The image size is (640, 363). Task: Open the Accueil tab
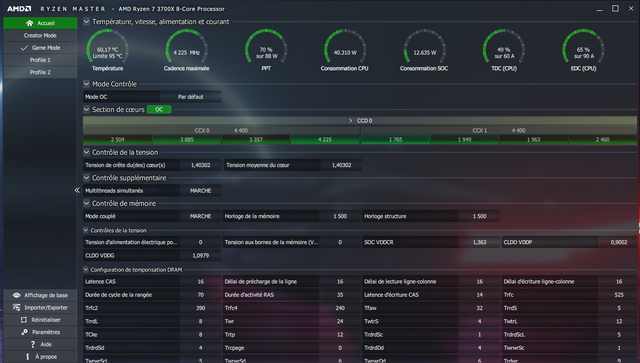[40, 23]
